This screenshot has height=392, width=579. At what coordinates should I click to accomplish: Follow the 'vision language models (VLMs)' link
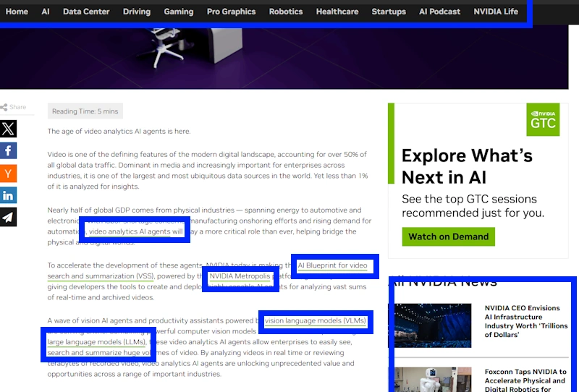click(x=316, y=321)
